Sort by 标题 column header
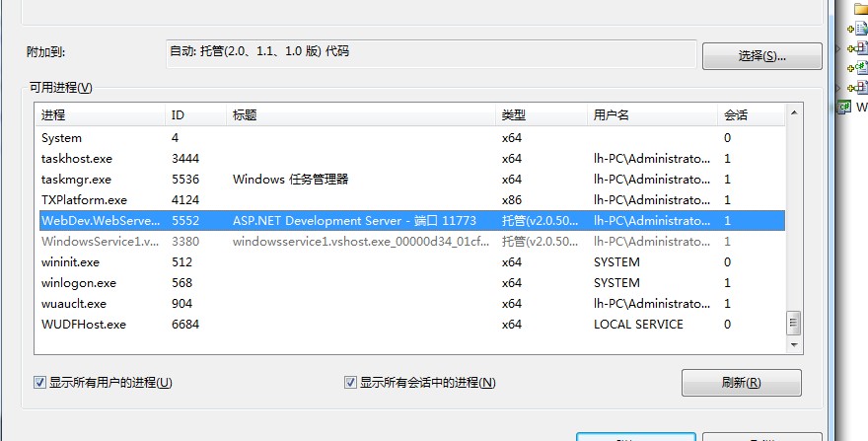The image size is (868, 441). pos(360,115)
